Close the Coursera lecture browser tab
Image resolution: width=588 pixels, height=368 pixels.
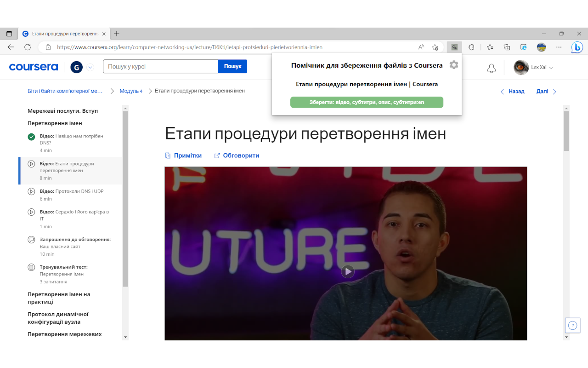tap(104, 34)
